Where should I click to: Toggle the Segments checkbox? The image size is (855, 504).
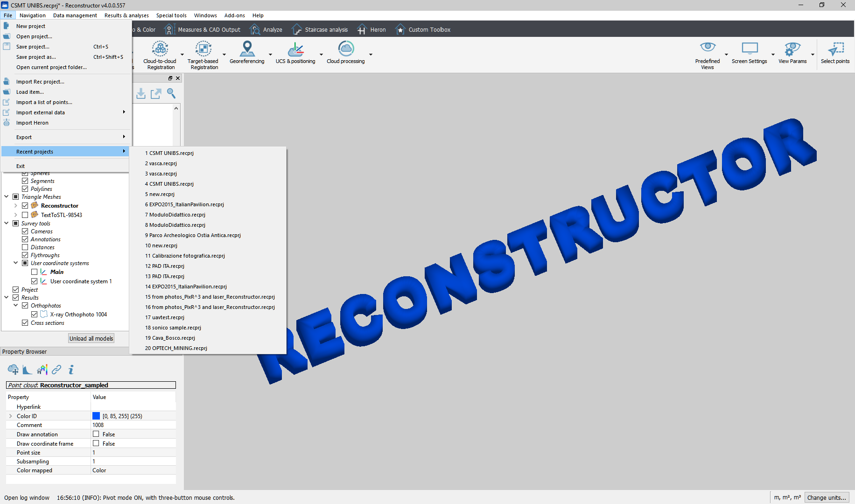25,181
